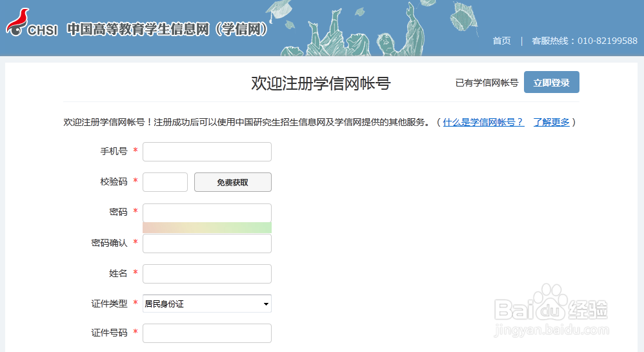Focus the 姓名 name field
644x352 pixels.
pyautogui.click(x=207, y=274)
